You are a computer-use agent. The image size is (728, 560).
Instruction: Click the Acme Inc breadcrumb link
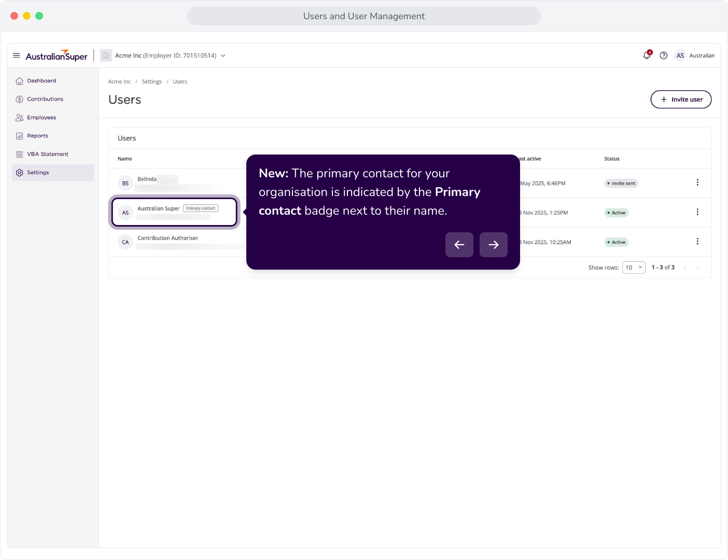(x=119, y=82)
